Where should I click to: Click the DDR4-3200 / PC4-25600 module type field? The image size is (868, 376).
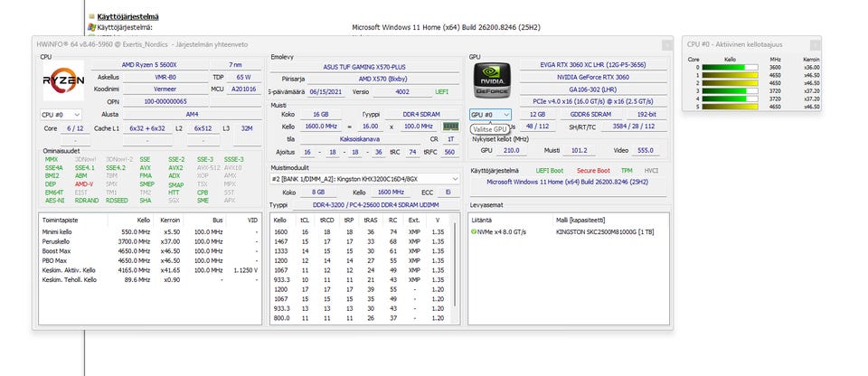[376, 205]
